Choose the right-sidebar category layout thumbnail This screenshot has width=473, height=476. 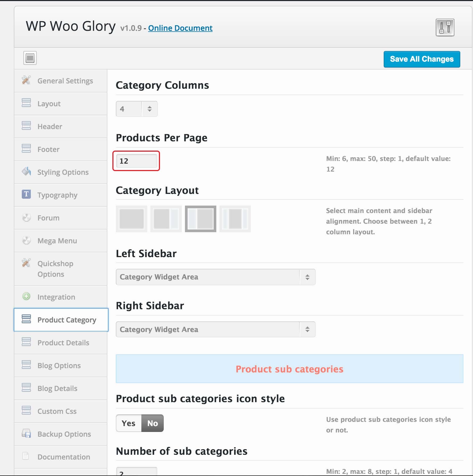pos(166,219)
